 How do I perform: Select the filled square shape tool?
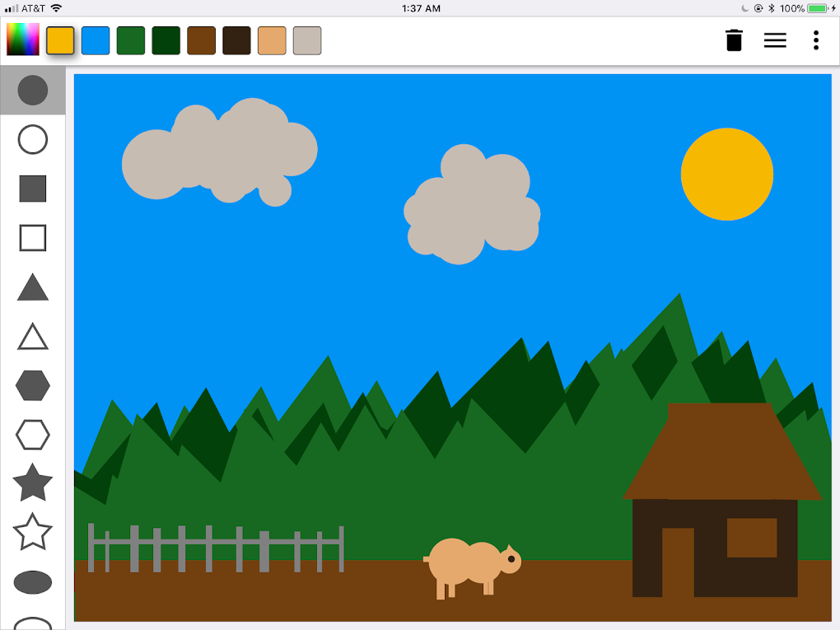click(x=32, y=189)
